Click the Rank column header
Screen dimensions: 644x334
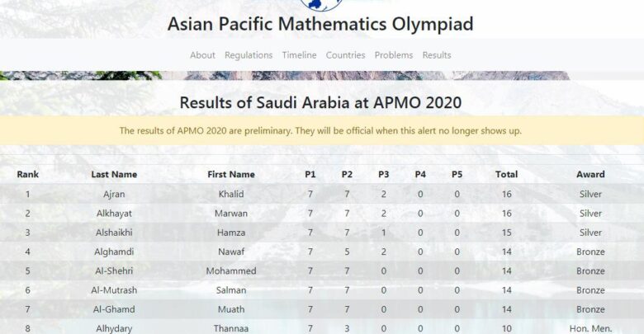tap(27, 174)
